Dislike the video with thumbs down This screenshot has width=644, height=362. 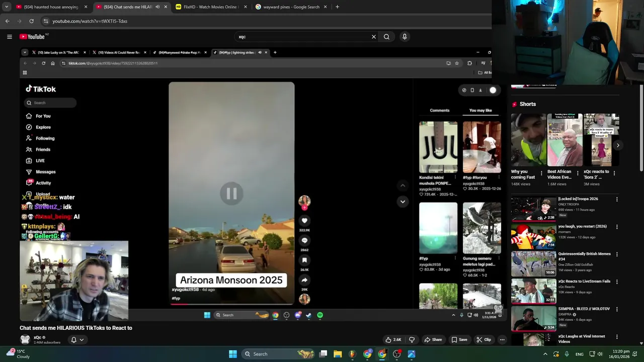coord(412,339)
